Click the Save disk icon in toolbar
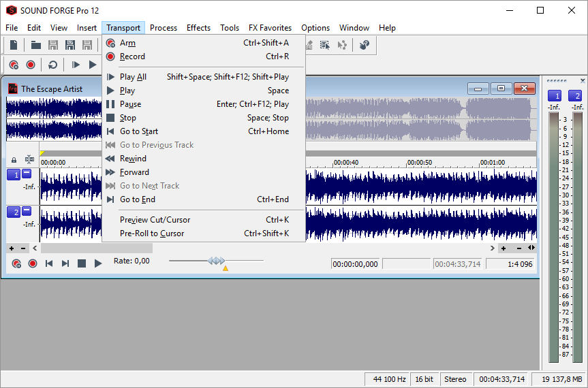This screenshot has width=588, height=388. (x=53, y=45)
